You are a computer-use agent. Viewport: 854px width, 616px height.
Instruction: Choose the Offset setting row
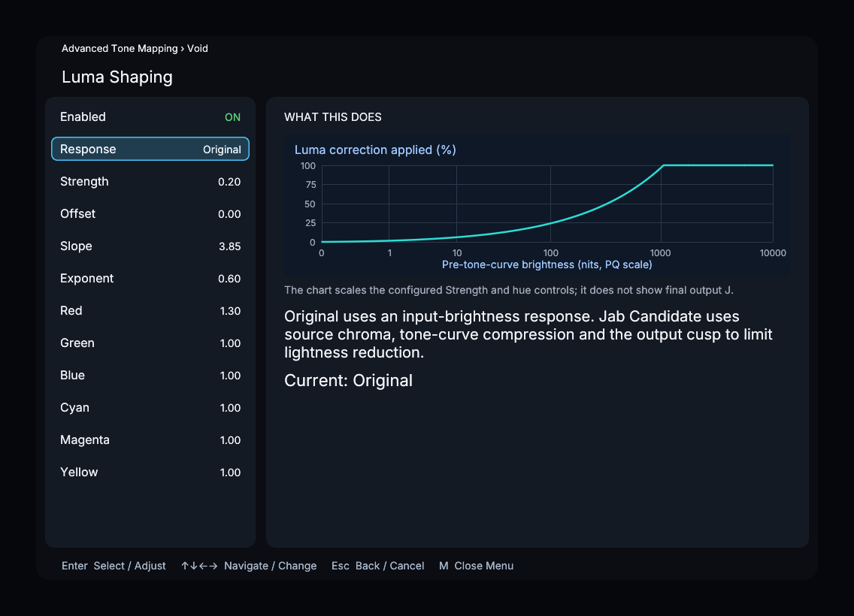coord(150,214)
